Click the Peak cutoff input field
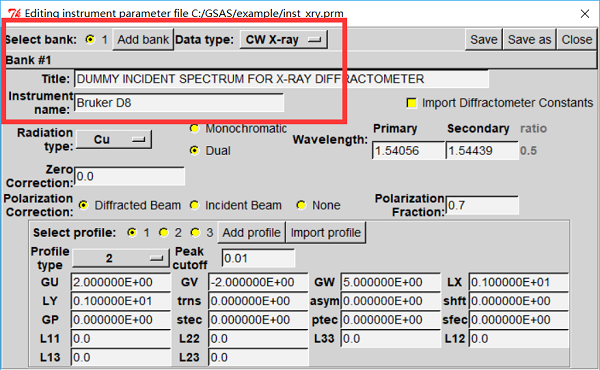600x370 pixels. pos(258,258)
